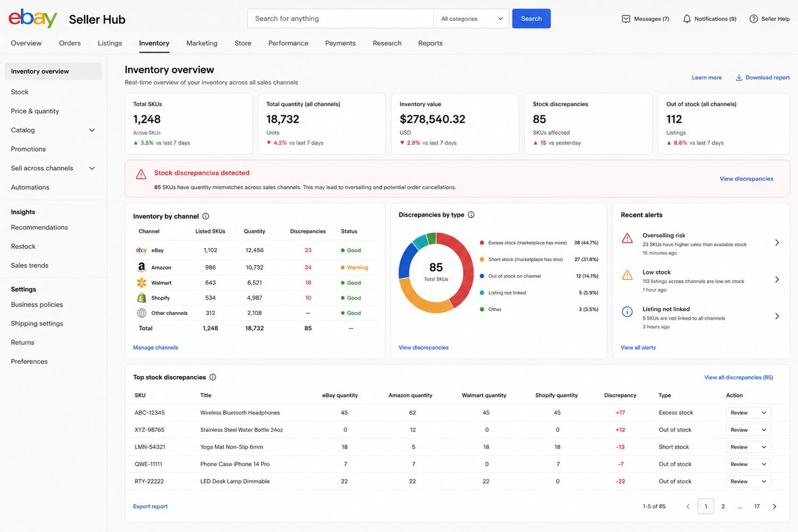Click View discrepancies link under donut chart
Screen dimensions: 798x532
tap(423, 347)
